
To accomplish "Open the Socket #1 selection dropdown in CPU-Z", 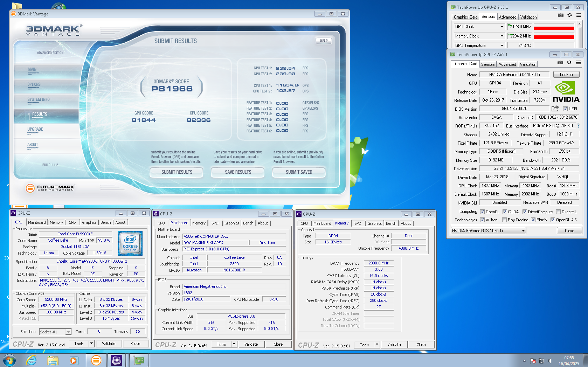I will (55, 332).
